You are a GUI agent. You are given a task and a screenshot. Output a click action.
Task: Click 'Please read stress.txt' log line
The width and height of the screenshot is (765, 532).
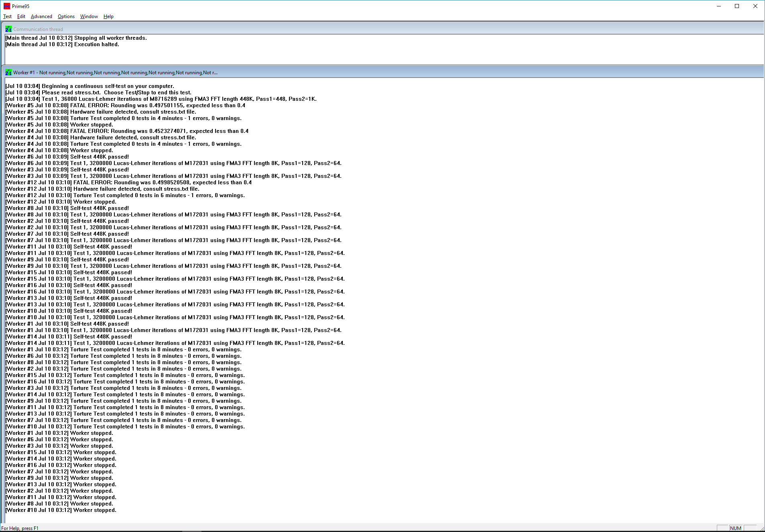[x=98, y=92]
